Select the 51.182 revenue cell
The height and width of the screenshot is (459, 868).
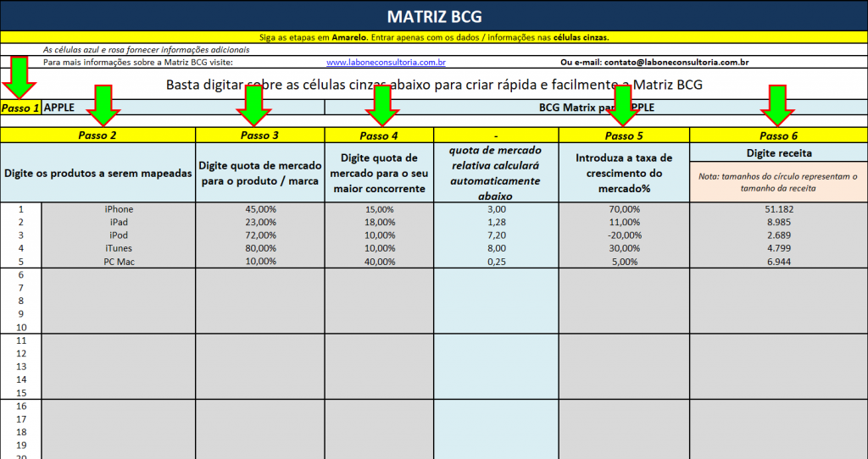coord(778,209)
